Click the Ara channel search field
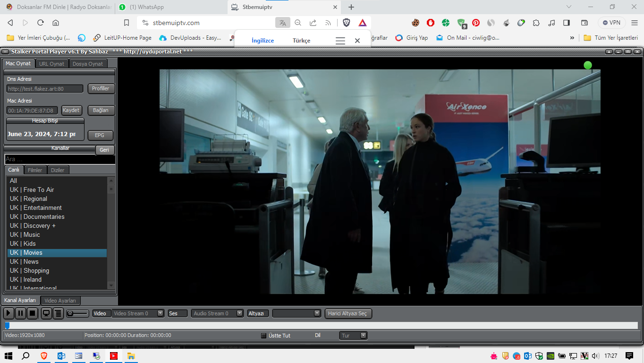The height and width of the screenshot is (363, 644). point(60,159)
